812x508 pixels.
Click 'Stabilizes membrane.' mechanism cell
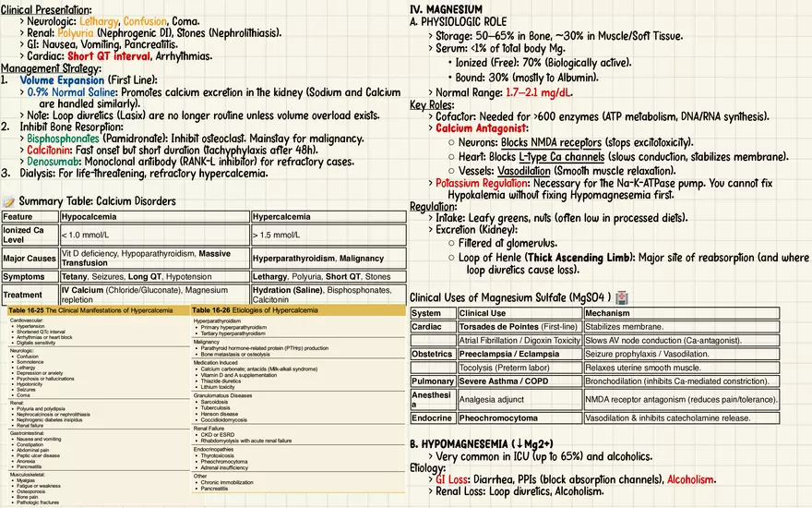682,327
